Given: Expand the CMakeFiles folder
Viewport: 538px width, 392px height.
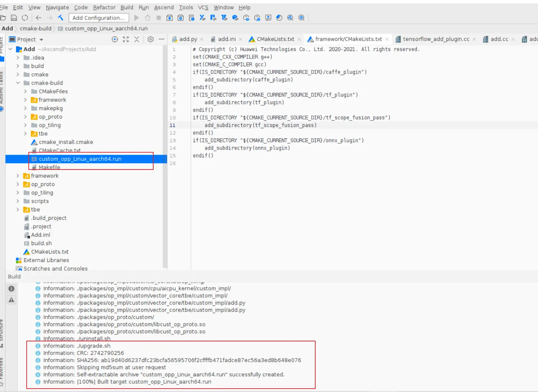Looking at the screenshot, I should tap(25, 92).
